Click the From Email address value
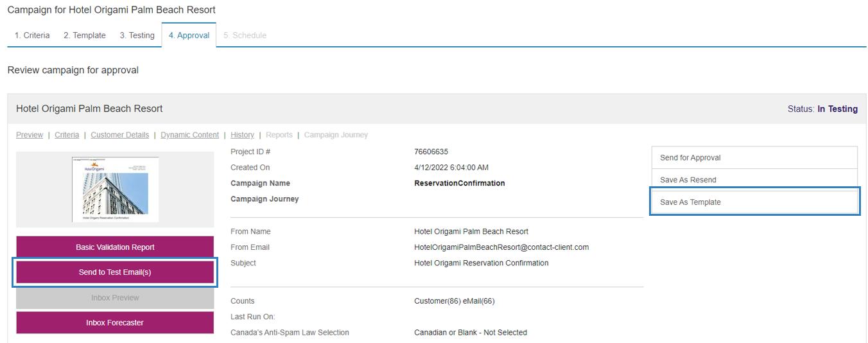The width and height of the screenshot is (868, 343). click(501, 247)
